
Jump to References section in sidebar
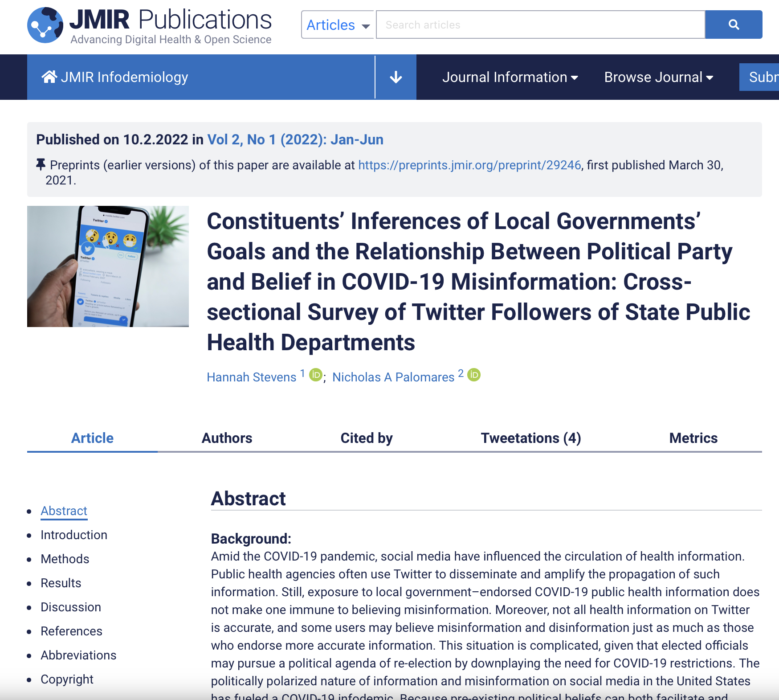point(71,631)
